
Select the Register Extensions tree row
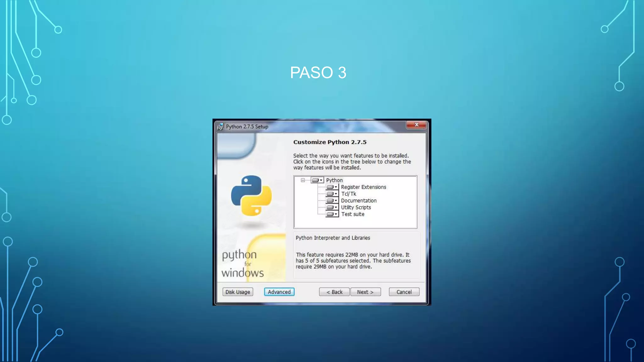point(364,187)
